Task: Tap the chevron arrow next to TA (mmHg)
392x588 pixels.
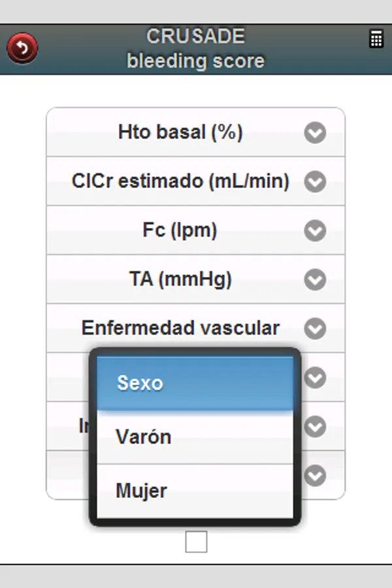Action: coord(315,280)
